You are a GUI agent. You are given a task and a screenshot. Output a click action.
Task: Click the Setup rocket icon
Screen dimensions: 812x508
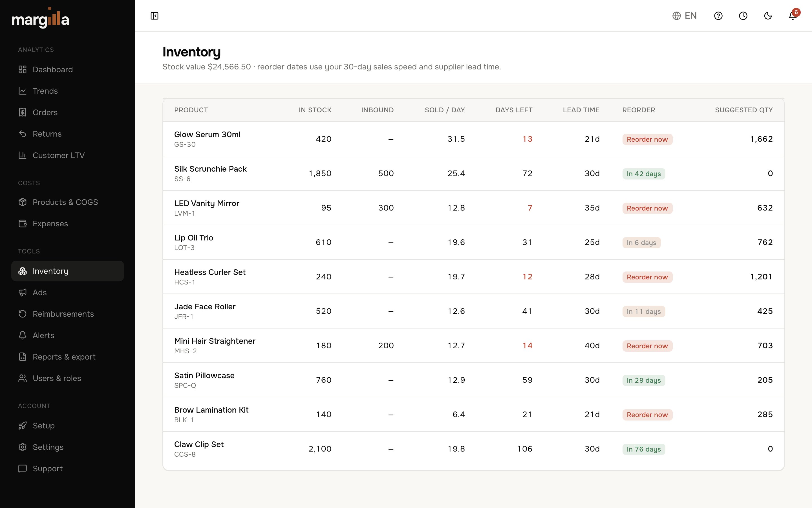point(23,426)
